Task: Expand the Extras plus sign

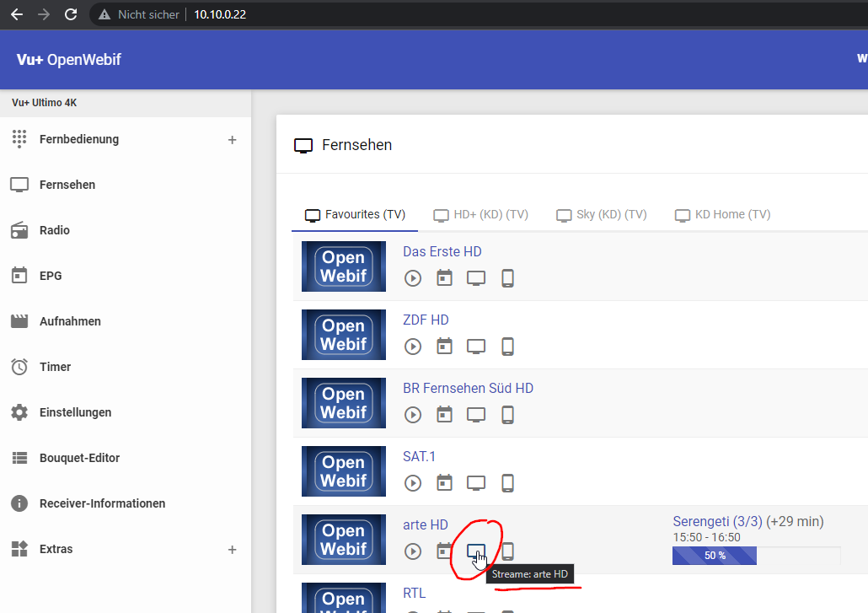Action: (x=232, y=550)
